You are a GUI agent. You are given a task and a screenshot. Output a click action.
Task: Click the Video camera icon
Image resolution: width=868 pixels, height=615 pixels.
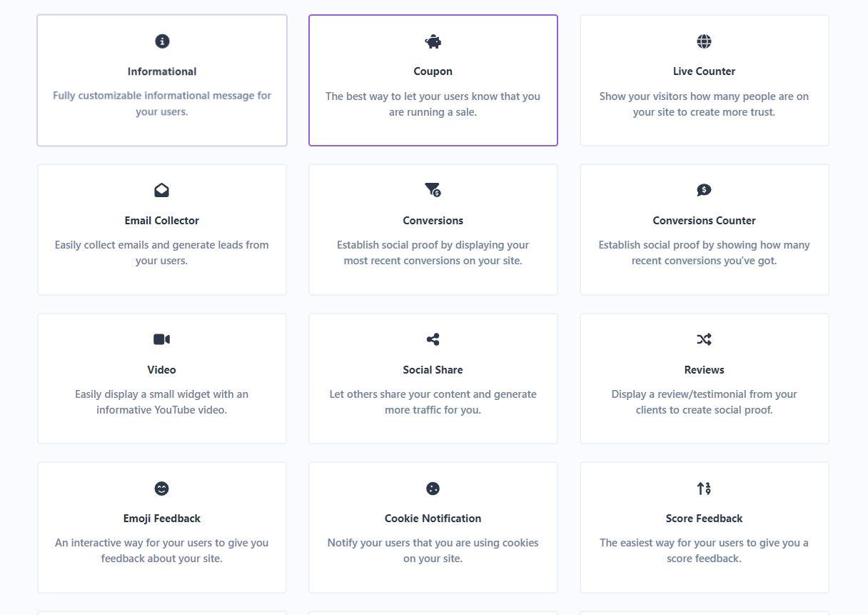coord(162,339)
